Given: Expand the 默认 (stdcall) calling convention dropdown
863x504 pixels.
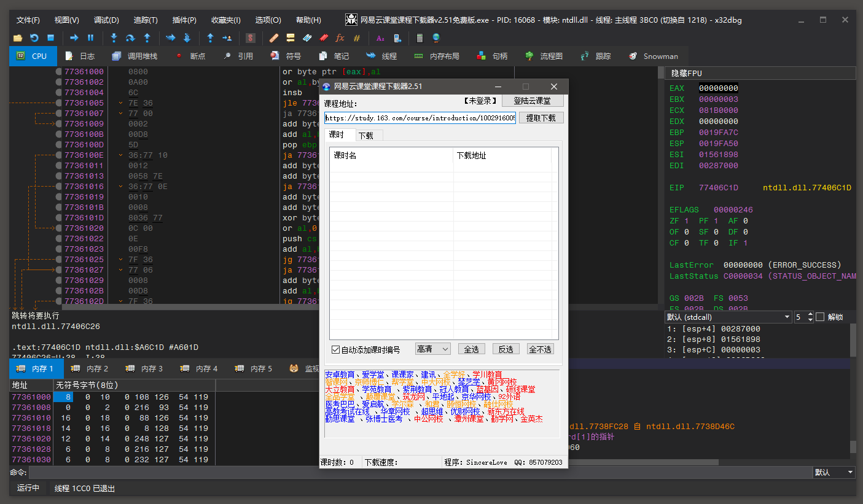Looking at the screenshot, I should click(728, 317).
